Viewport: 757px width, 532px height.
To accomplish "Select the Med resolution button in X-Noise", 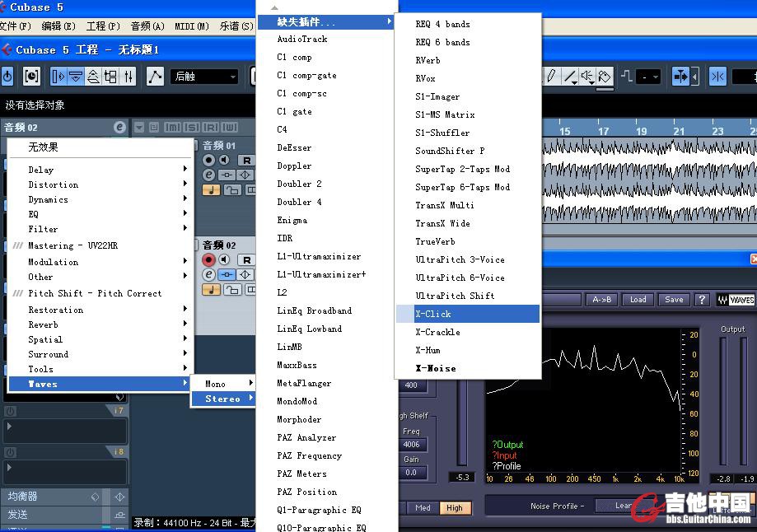I will click(x=422, y=508).
